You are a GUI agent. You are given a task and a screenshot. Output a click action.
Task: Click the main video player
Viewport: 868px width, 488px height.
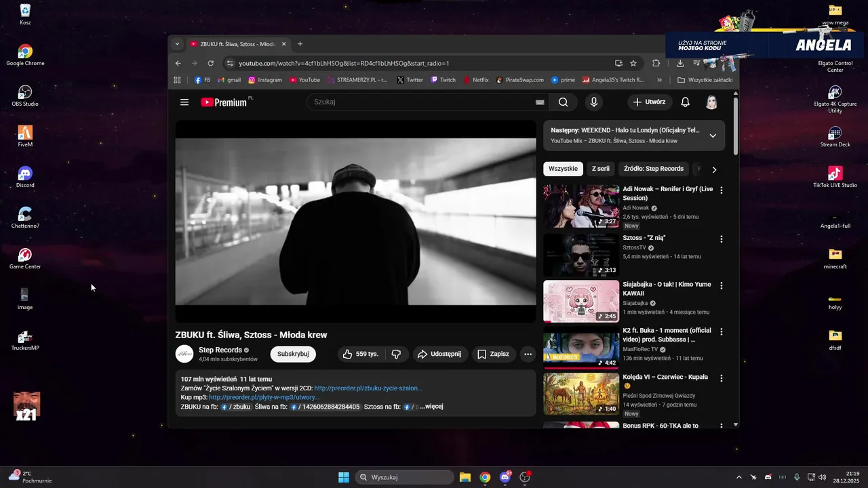tap(355, 221)
